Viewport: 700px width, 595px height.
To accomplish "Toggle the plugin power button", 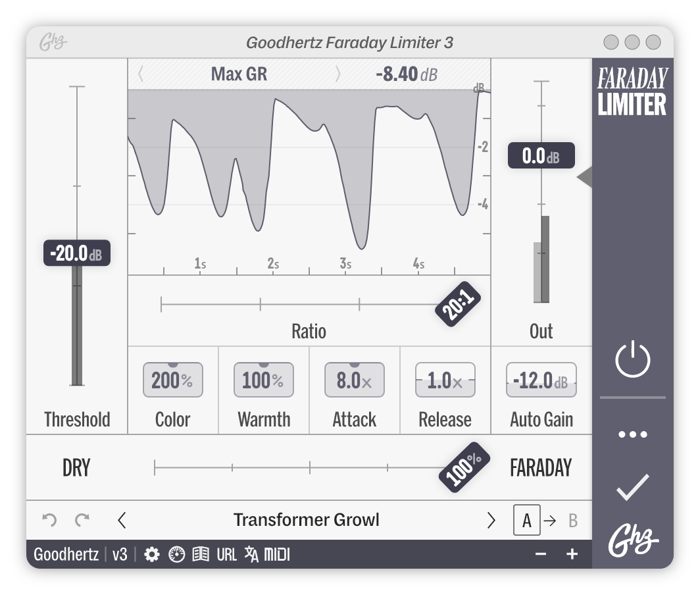I will pyautogui.click(x=632, y=359).
